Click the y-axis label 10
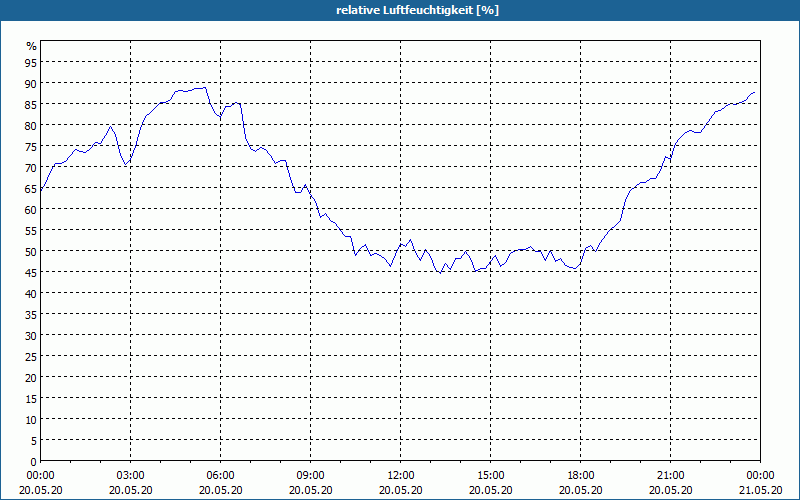The height and width of the screenshot is (500, 800). click(x=31, y=420)
